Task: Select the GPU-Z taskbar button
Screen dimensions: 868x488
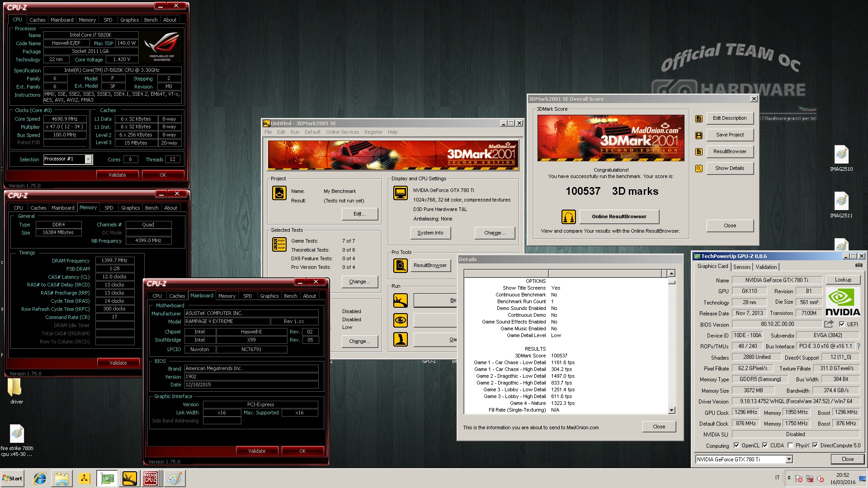Action: point(107,479)
